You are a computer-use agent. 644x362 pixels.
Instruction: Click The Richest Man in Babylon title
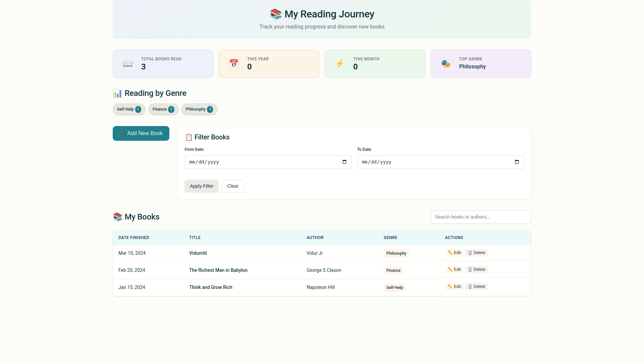pos(218,270)
